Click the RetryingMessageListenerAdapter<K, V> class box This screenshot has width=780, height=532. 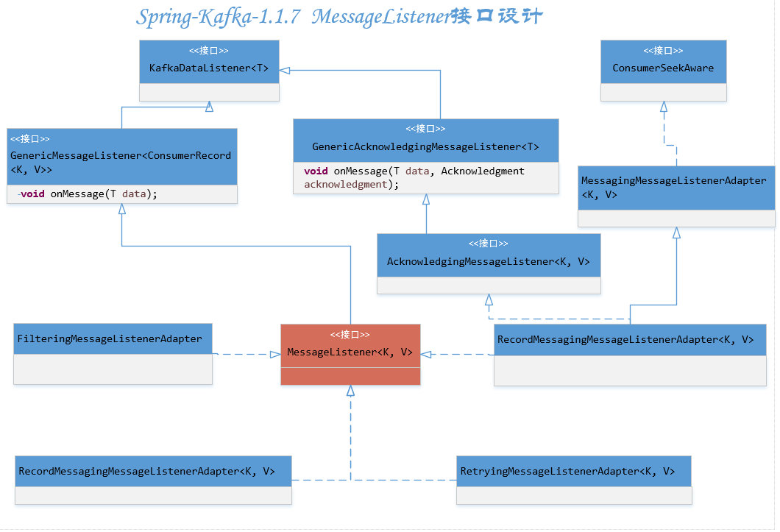(573, 471)
